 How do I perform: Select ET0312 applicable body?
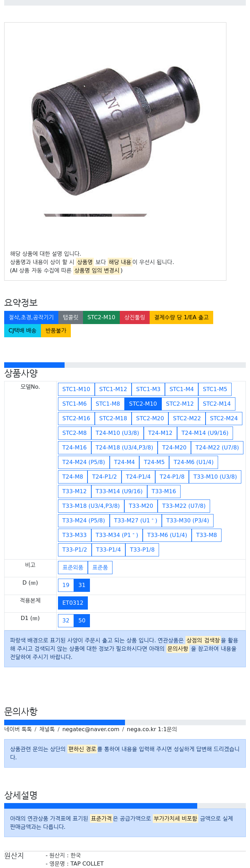[x=73, y=603]
